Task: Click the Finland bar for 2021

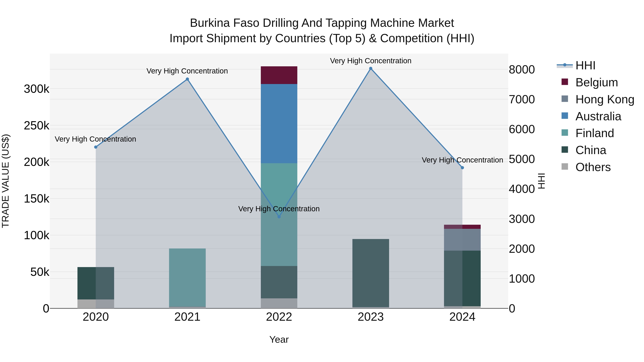Action: [x=187, y=278]
